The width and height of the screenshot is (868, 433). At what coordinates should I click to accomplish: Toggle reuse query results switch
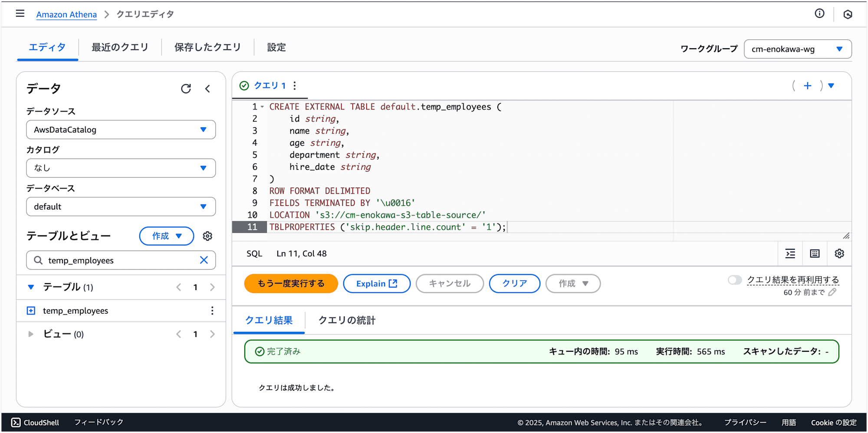pos(735,280)
